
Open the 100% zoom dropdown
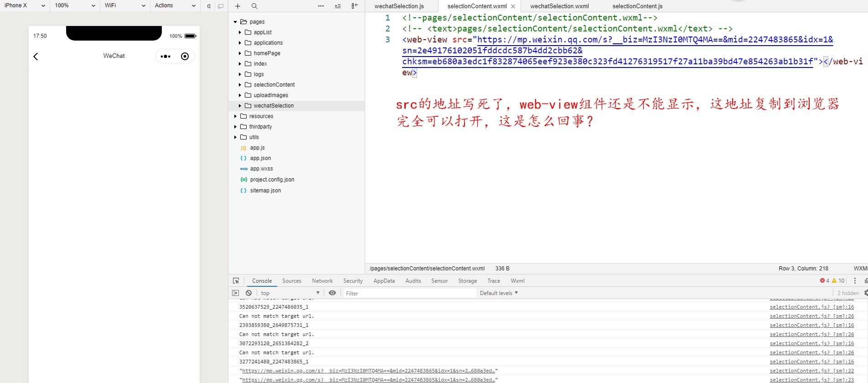click(x=75, y=5)
